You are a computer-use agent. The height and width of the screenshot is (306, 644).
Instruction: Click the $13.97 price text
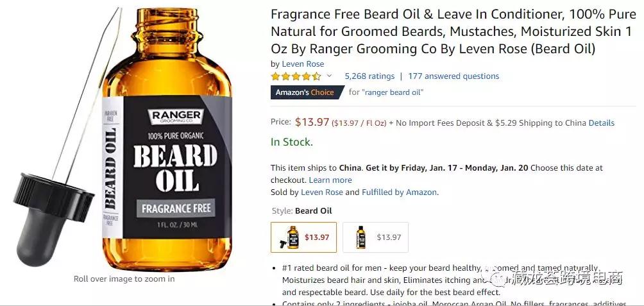(x=312, y=122)
